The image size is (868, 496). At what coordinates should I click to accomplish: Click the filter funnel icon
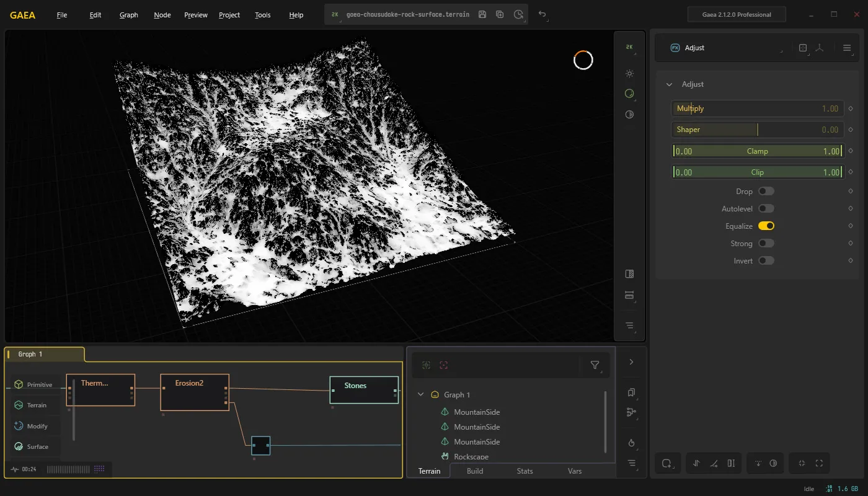(595, 365)
